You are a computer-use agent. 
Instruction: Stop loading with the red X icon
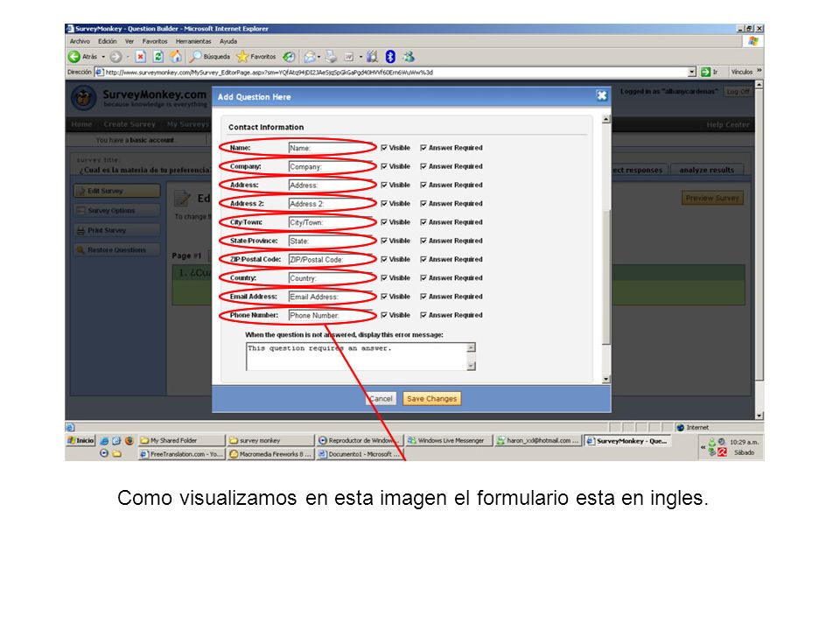point(140,56)
